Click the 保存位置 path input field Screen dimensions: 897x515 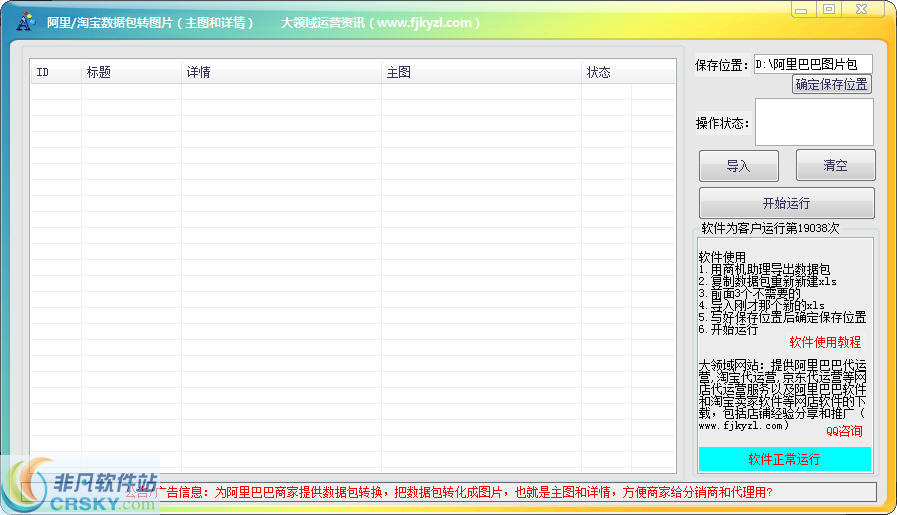coord(813,64)
